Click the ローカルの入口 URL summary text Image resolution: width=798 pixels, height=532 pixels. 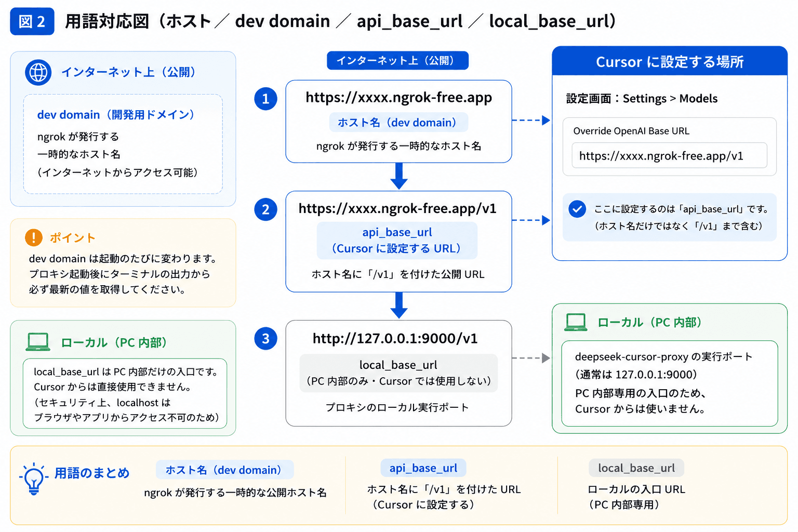pyautogui.click(x=636, y=489)
